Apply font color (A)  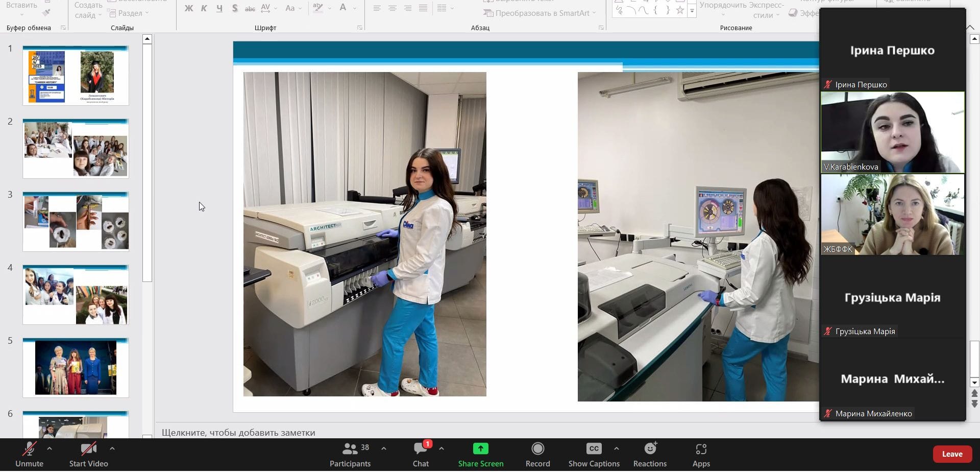click(343, 8)
